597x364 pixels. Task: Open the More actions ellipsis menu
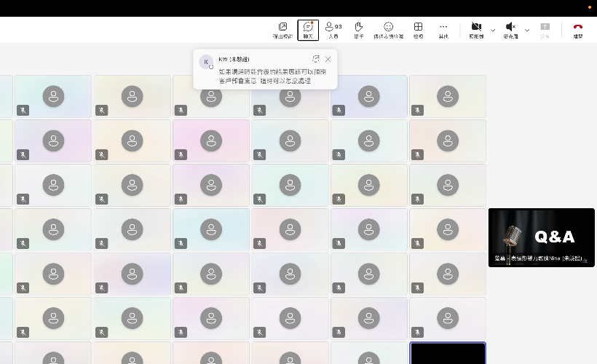(x=443, y=29)
